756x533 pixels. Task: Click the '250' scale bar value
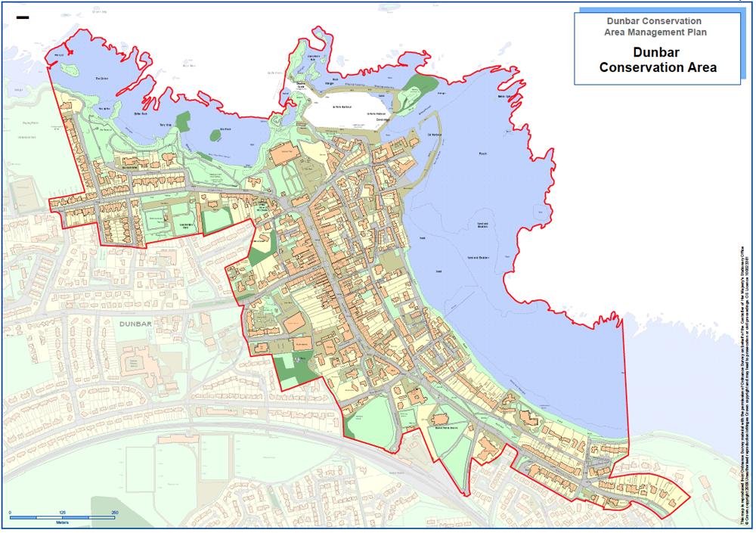[x=115, y=513]
